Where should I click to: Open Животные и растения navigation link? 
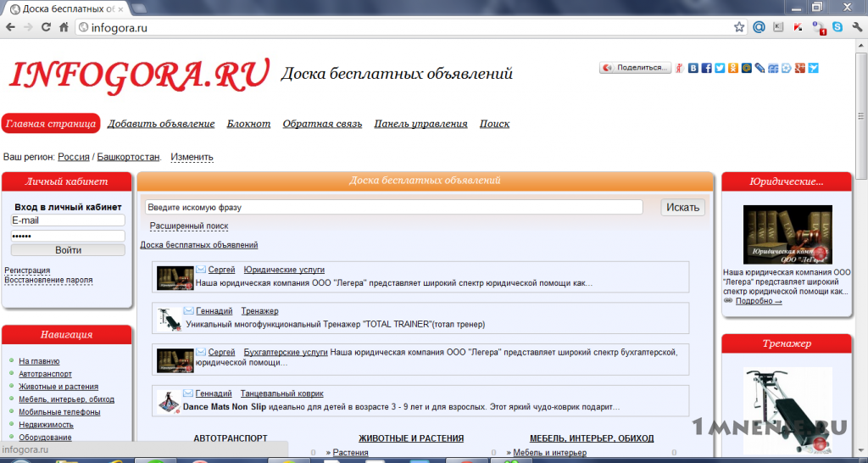[x=58, y=387]
